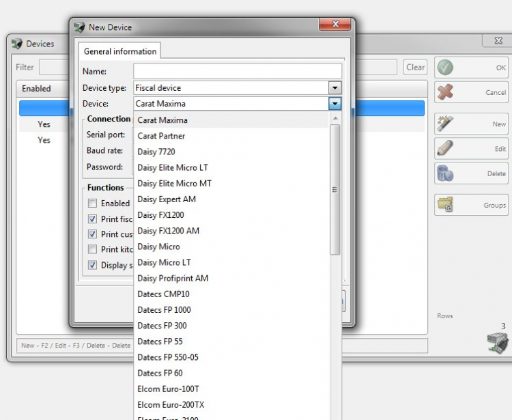
Task: Click the Name input field
Action: (238, 71)
